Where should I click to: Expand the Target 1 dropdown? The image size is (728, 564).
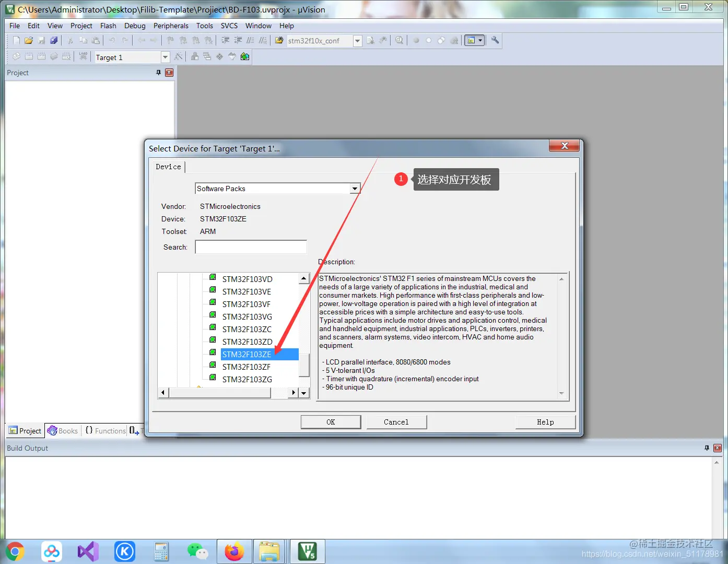pos(166,57)
